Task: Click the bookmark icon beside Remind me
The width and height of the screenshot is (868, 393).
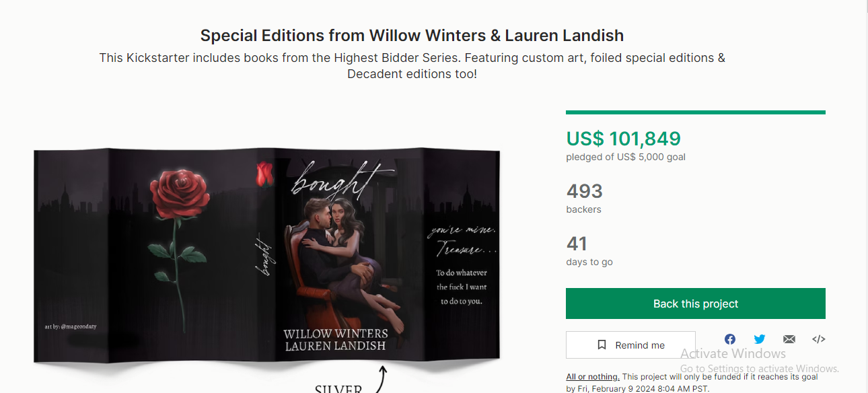Action: click(x=602, y=345)
